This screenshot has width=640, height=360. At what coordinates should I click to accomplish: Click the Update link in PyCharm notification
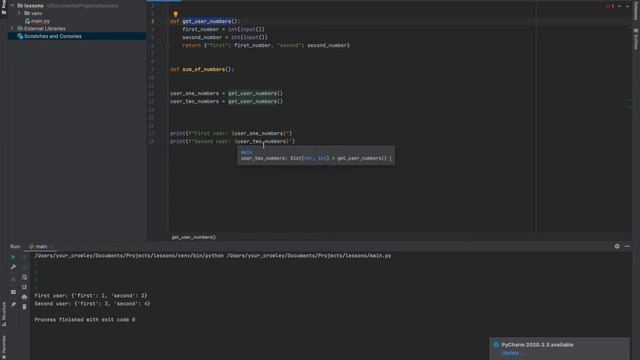click(510, 353)
